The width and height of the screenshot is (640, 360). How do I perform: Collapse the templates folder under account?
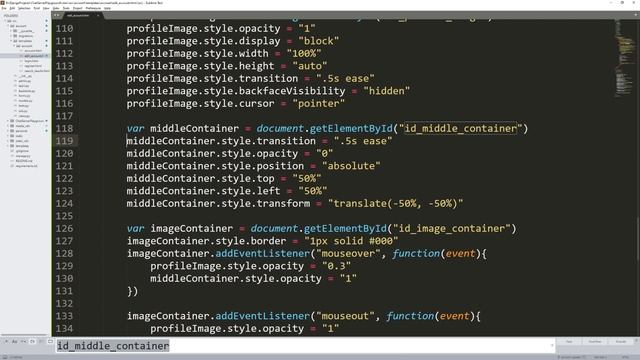11,41
